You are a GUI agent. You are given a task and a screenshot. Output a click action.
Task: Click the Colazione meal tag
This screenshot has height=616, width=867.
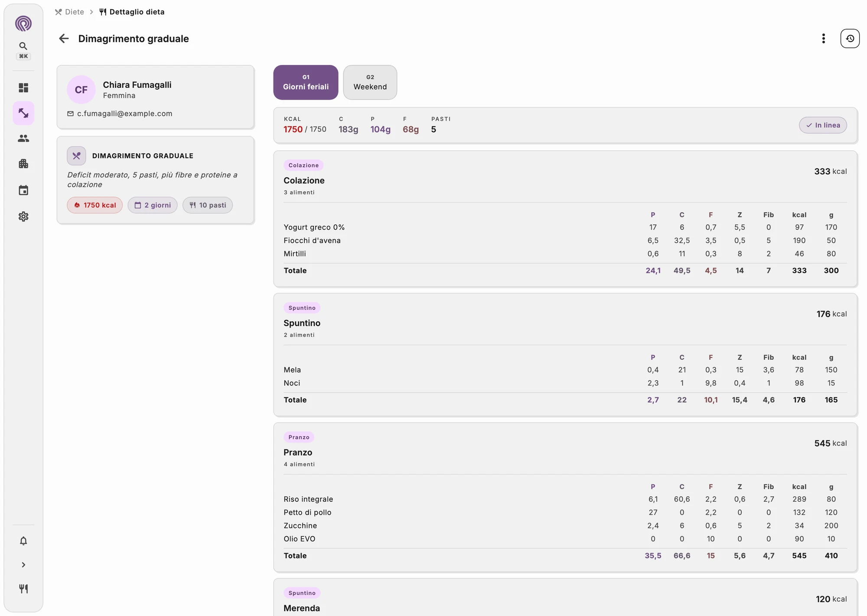pos(303,165)
